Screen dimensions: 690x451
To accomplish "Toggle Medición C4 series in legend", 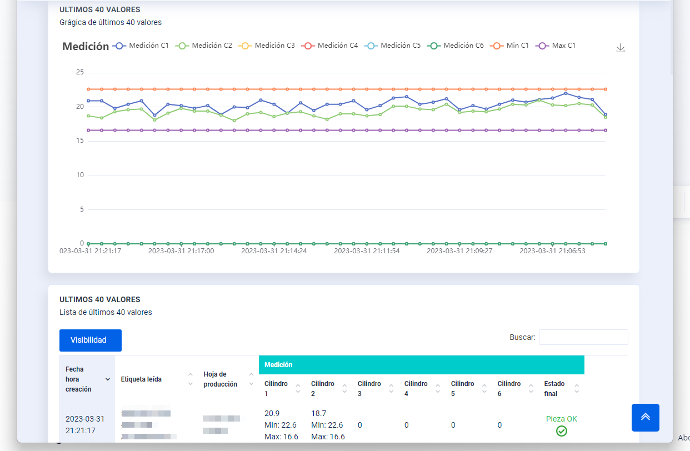I will point(330,45).
